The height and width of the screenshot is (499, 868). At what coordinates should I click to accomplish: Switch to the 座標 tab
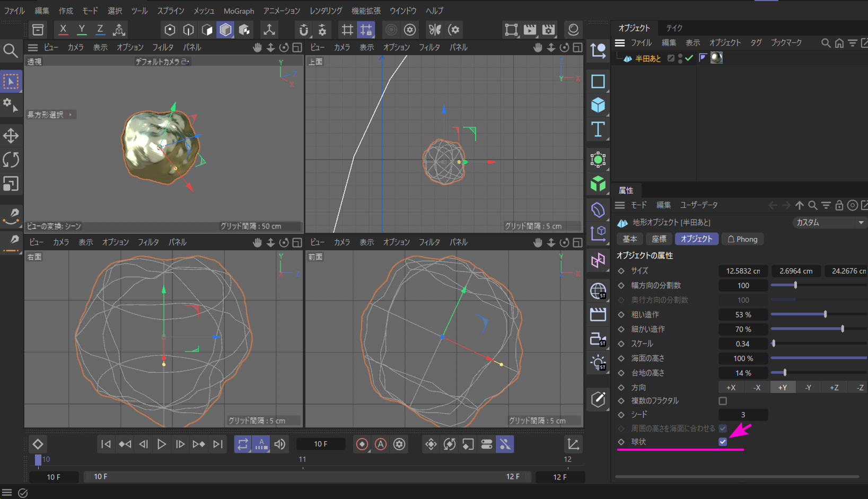click(659, 239)
